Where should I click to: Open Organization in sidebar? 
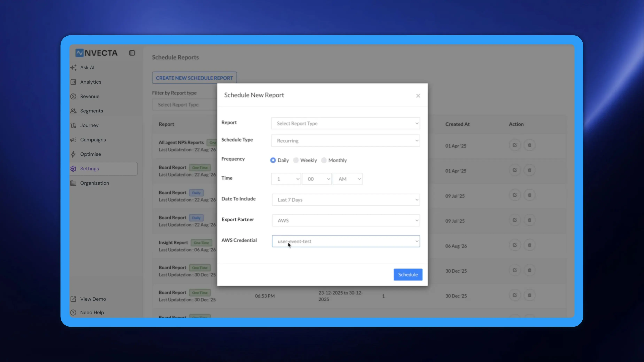pos(95,183)
